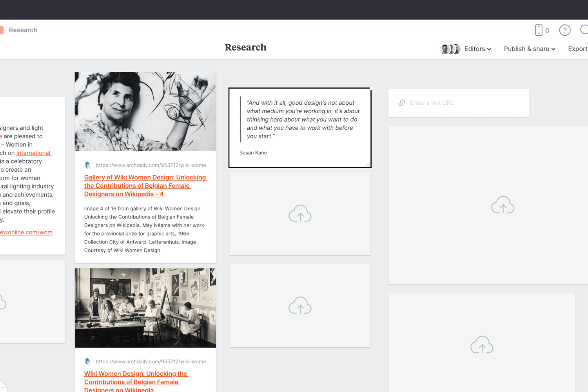Click the help question mark icon
The width and height of the screenshot is (588, 392).
pos(565,30)
